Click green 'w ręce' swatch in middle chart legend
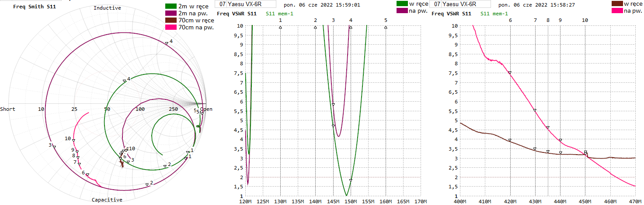The width and height of the screenshot is (644, 205). coord(401,4)
